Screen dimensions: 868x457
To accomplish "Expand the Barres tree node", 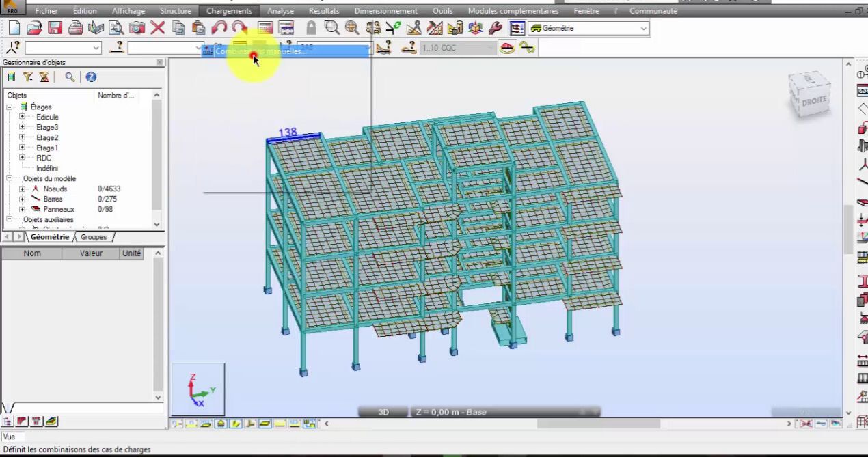I will point(22,199).
